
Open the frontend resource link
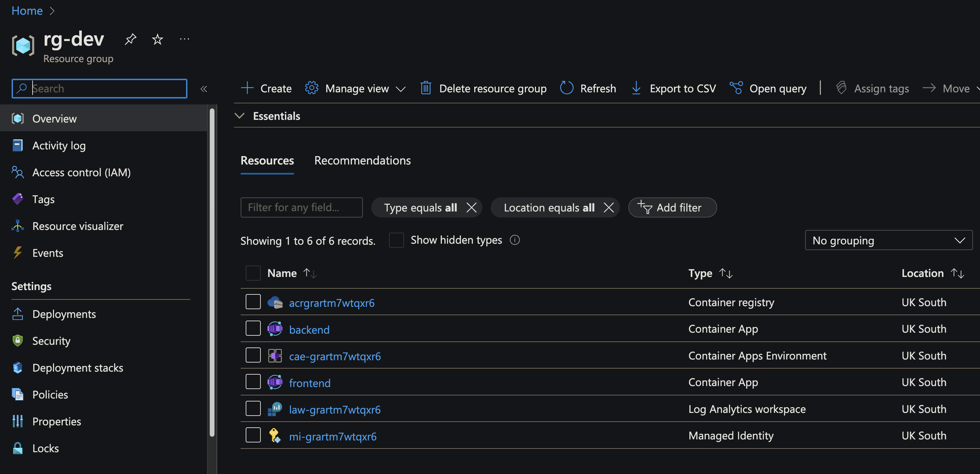tap(310, 383)
